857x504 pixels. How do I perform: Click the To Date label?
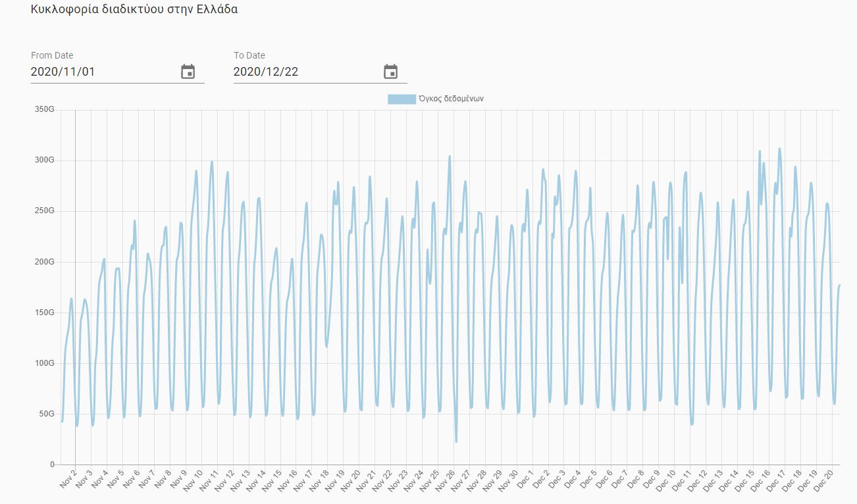(x=249, y=55)
